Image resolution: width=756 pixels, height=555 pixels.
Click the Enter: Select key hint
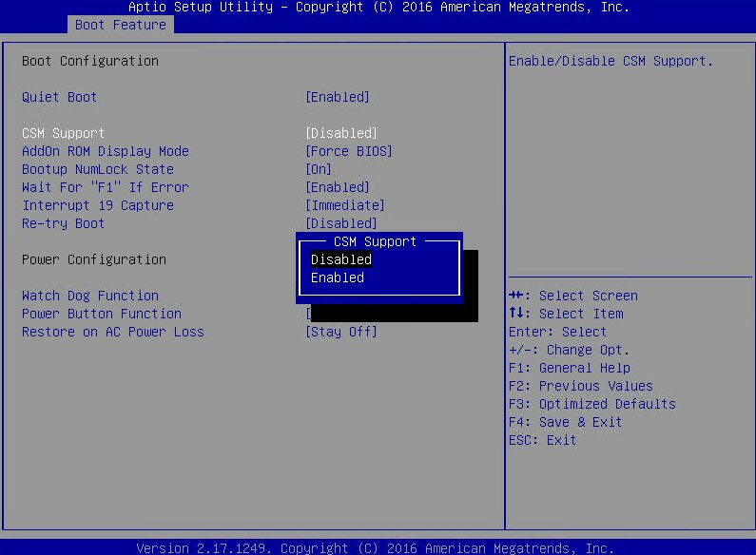[x=557, y=332]
